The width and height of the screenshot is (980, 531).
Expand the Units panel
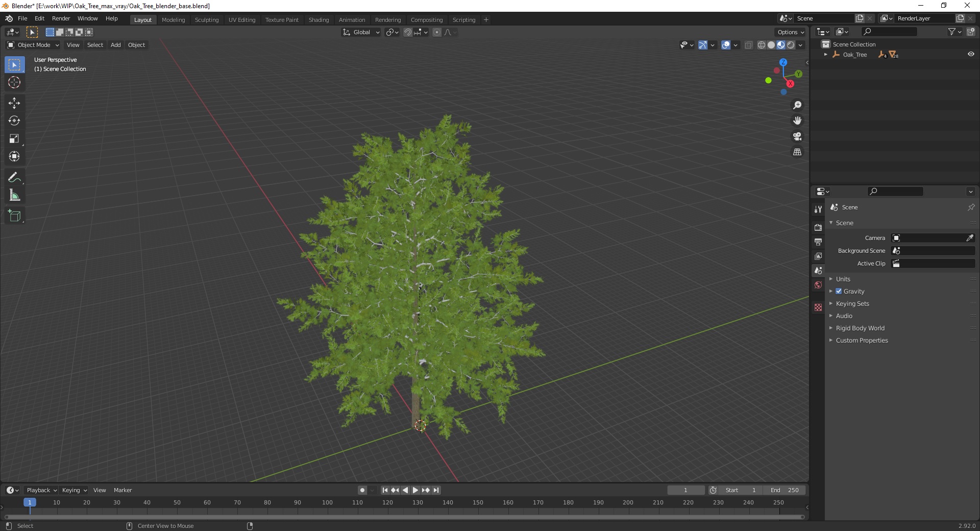click(x=843, y=279)
